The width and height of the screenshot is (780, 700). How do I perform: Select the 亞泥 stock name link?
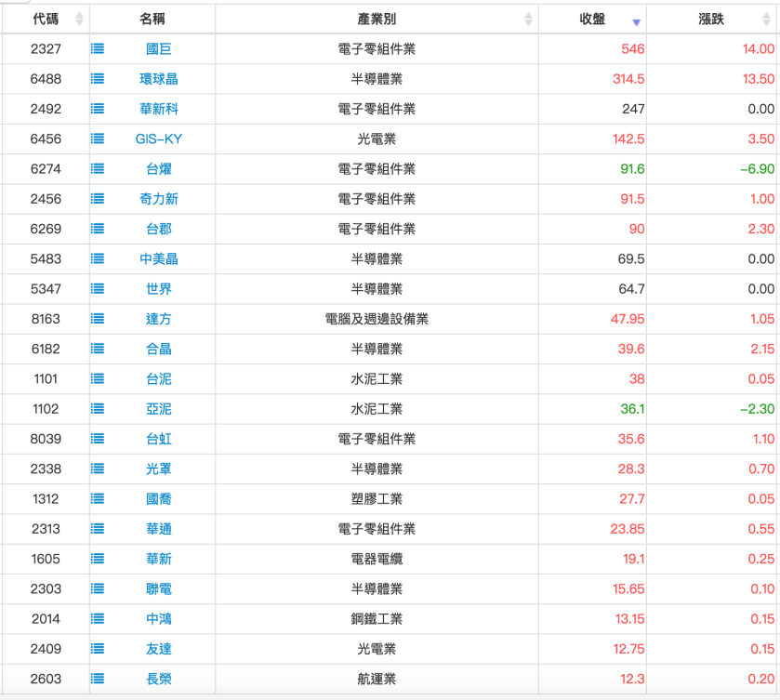coord(159,409)
